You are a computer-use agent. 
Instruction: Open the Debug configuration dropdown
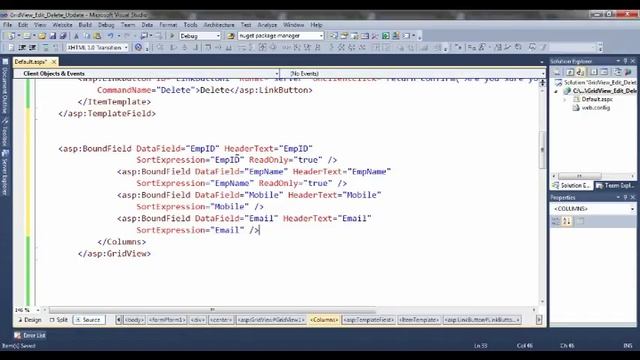pos(200,36)
